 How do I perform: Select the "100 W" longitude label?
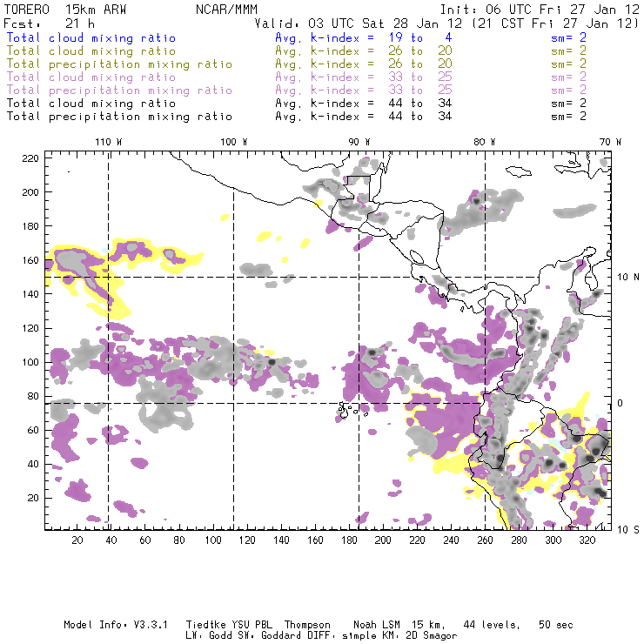point(234,142)
